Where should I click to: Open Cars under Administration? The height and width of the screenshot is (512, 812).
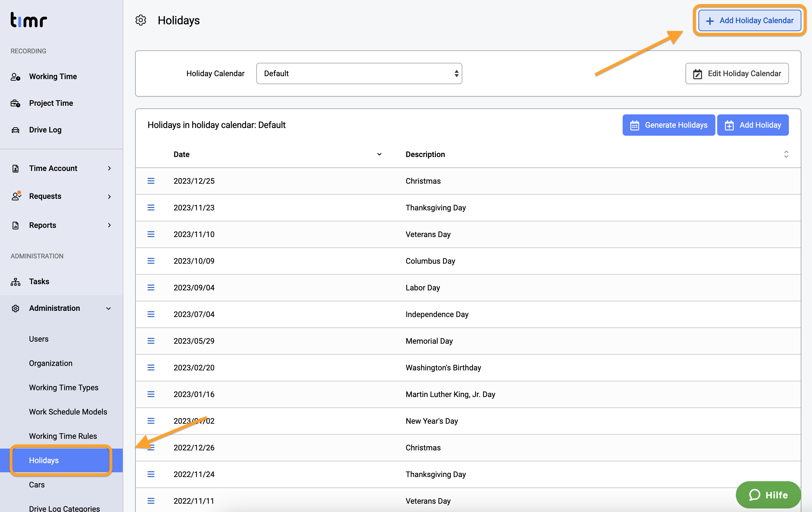click(x=37, y=484)
